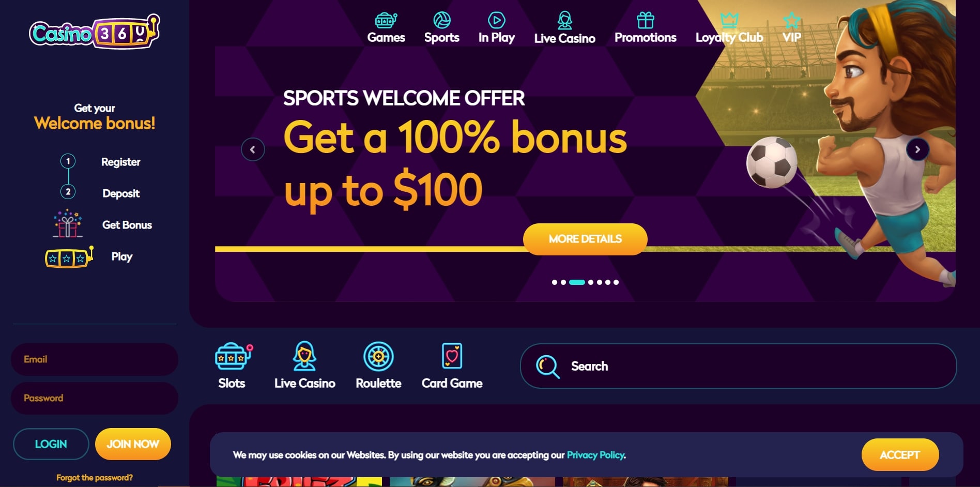This screenshot has height=487, width=980.
Task: Open the Games slot machine icon
Action: (386, 20)
